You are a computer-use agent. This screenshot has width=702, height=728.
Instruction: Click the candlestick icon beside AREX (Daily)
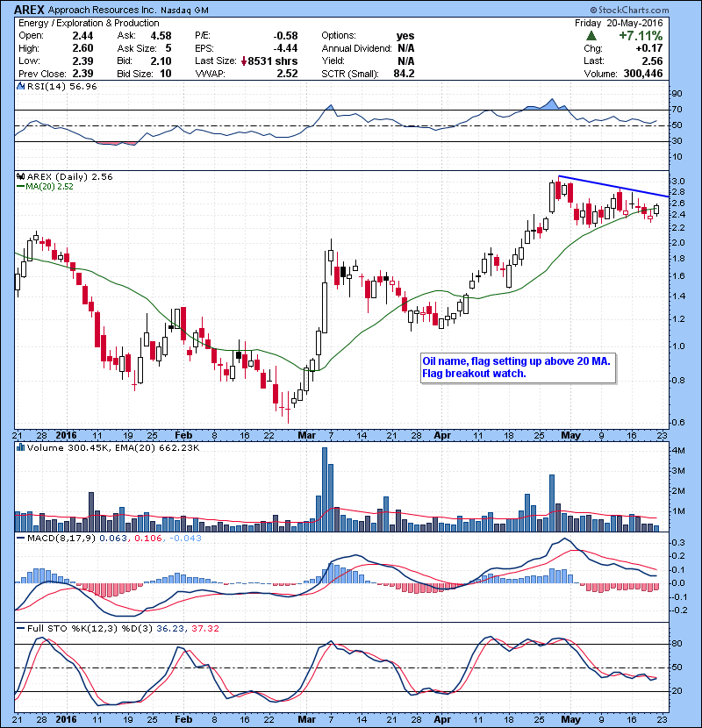pyautogui.click(x=20, y=176)
